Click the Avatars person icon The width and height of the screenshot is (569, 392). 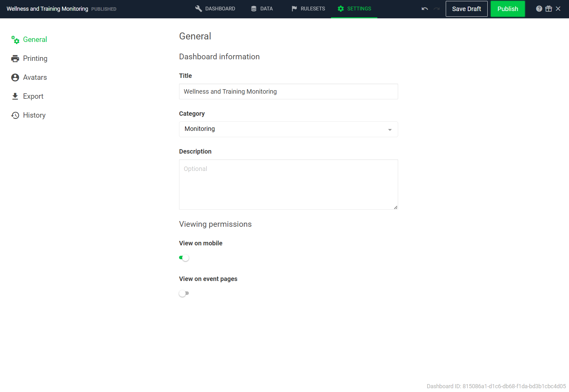pyautogui.click(x=15, y=78)
